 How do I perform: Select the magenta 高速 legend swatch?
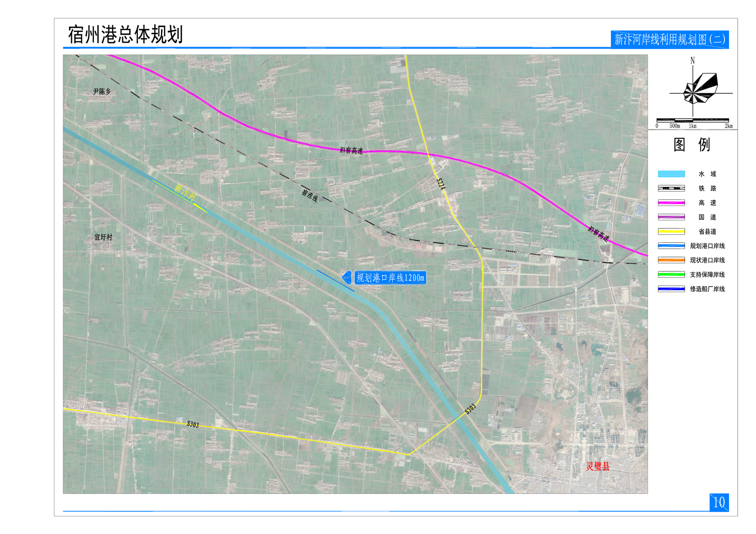(x=671, y=203)
